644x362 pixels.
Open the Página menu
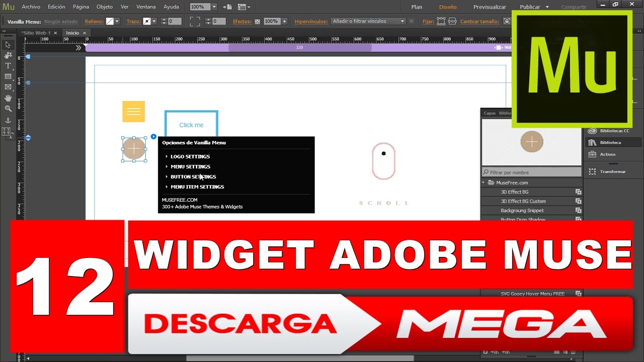[80, 7]
